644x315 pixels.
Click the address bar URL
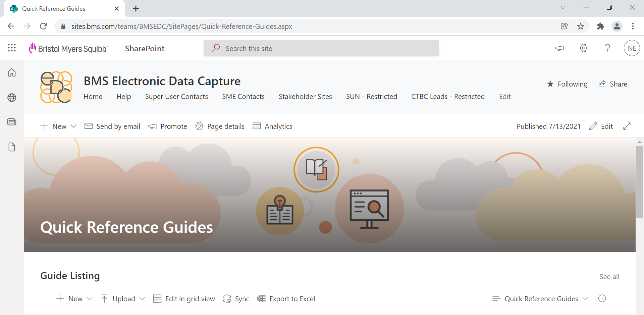182,26
